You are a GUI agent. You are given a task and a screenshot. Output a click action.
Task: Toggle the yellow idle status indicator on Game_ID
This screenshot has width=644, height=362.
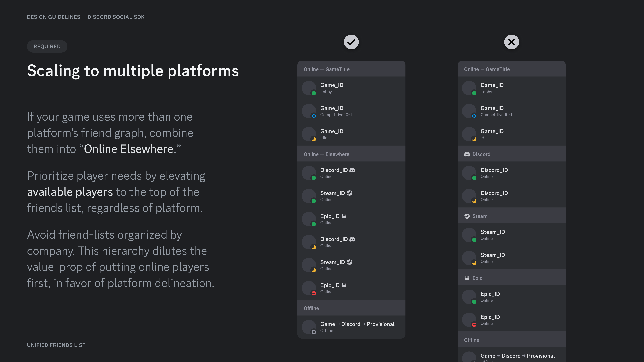point(314,139)
